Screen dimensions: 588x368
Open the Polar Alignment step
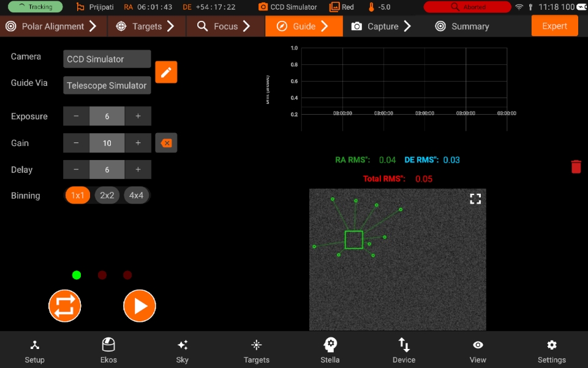(x=54, y=26)
